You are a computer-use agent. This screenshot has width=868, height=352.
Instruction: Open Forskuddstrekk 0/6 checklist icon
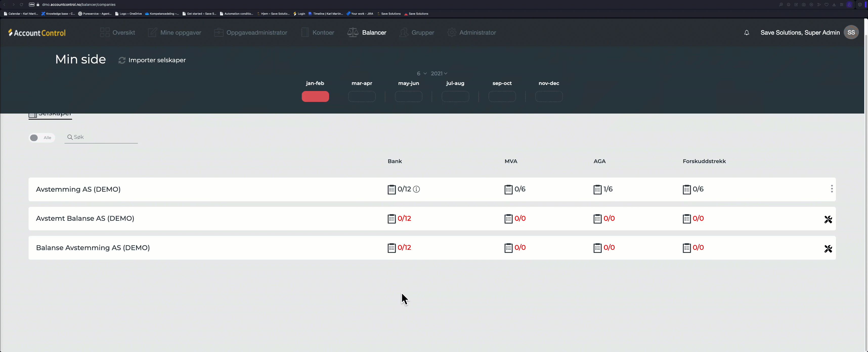pyautogui.click(x=686, y=190)
